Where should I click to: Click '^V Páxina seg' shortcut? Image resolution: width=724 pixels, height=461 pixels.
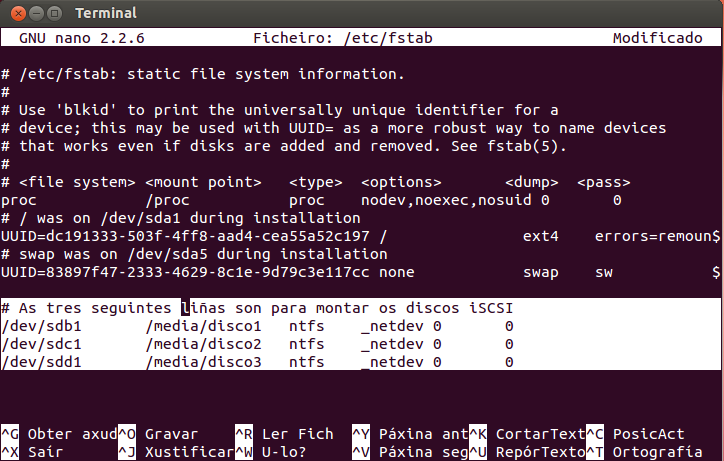(410, 452)
